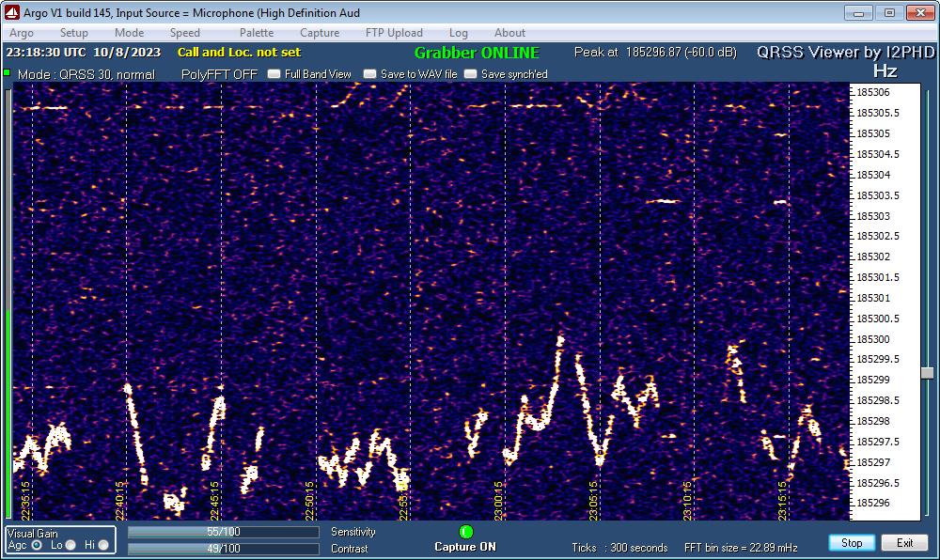Click the 185303.5 frequency scale label
The height and width of the screenshot is (560, 940).
click(878, 195)
